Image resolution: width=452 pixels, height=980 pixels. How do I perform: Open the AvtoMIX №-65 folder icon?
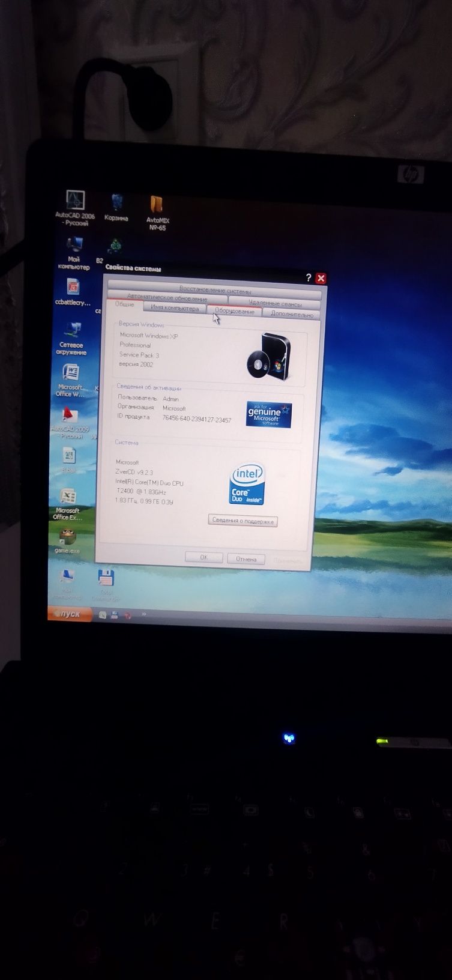pyautogui.click(x=157, y=213)
